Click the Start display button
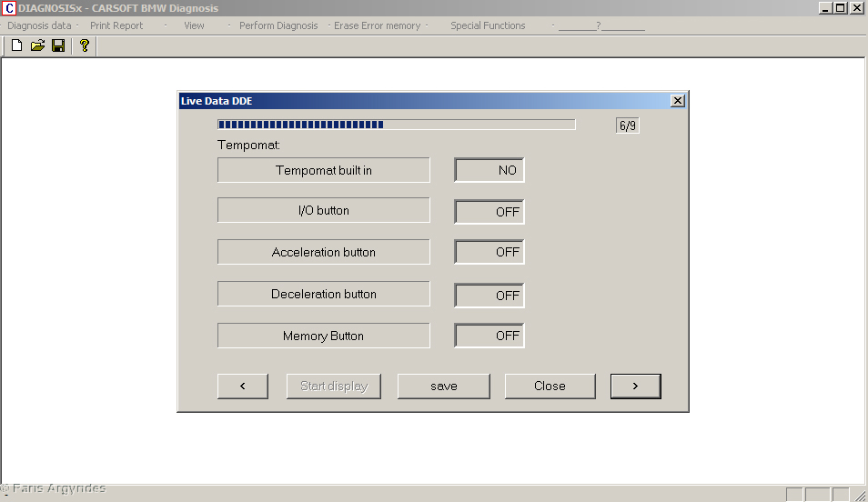This screenshot has height=502, width=868. tap(334, 387)
